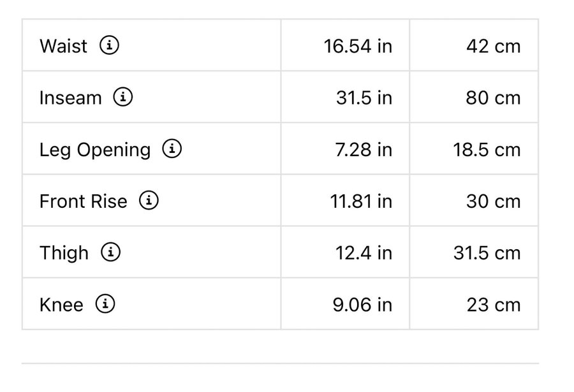Select the 31.5 in inseam value
This screenshot has height=392, width=574.
(x=364, y=98)
